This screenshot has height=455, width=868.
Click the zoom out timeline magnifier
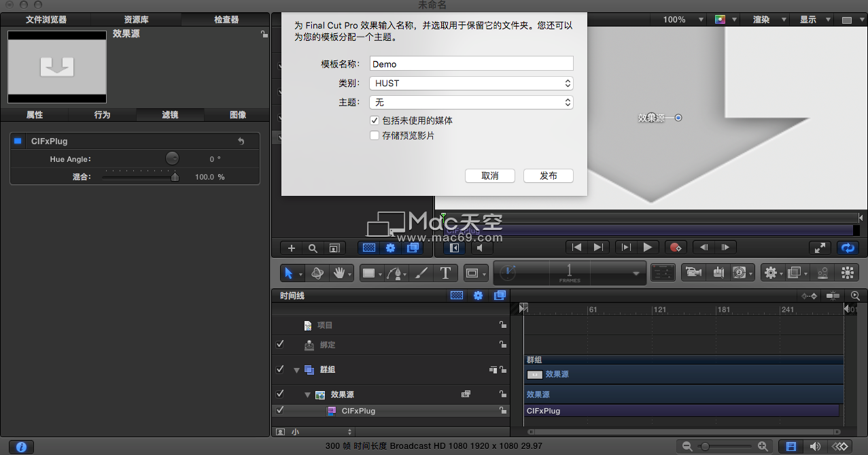click(x=687, y=446)
